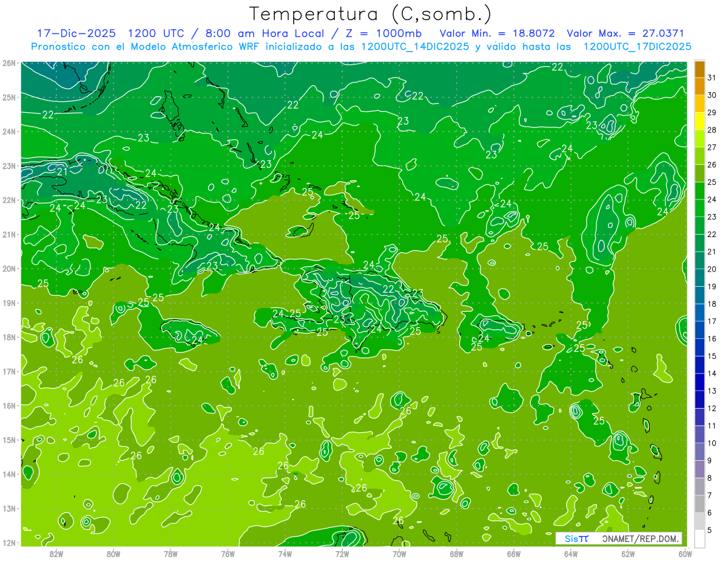Click longitude axis label '82W'
The width and height of the screenshot is (728, 562).
tap(56, 554)
